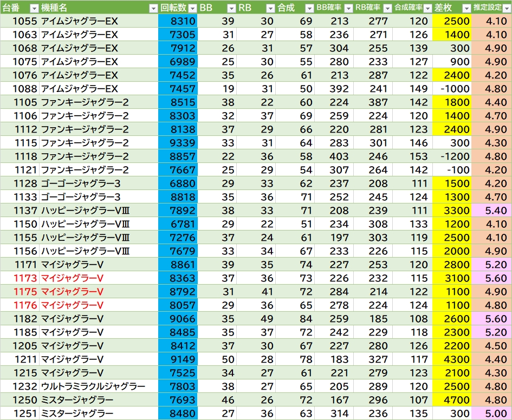Click the 回転数 value 9149
Screen dimensions: 512x420
coord(183,359)
